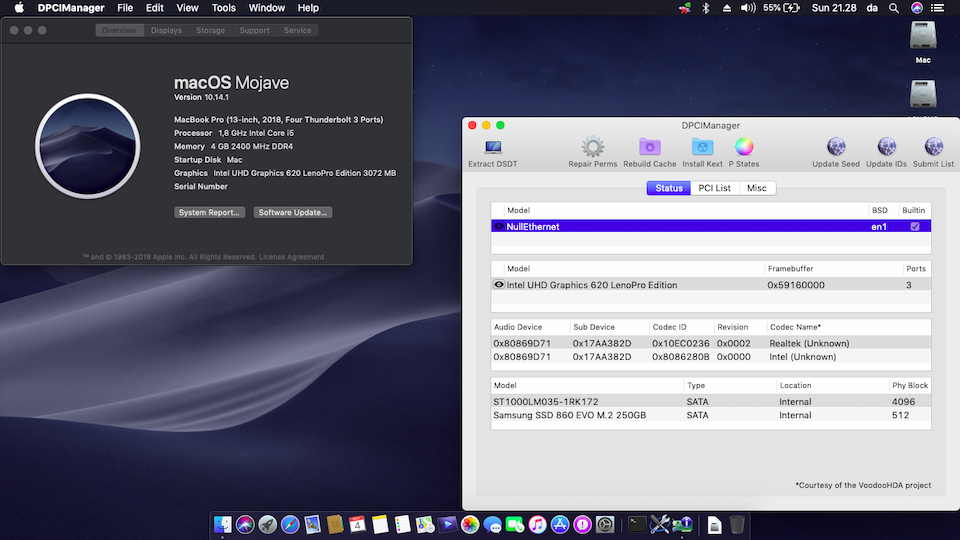Screen dimensions: 960x540
Task: Open Finder from the dock
Action: 222,525
